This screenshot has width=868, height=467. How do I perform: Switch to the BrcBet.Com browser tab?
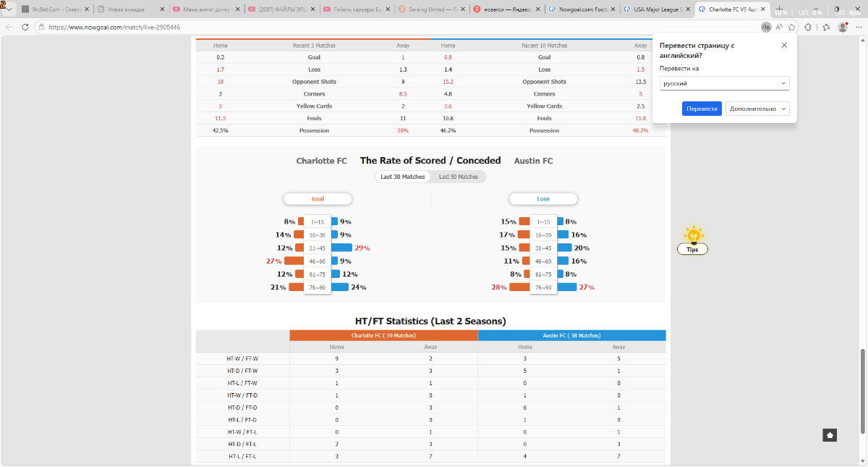[53, 10]
